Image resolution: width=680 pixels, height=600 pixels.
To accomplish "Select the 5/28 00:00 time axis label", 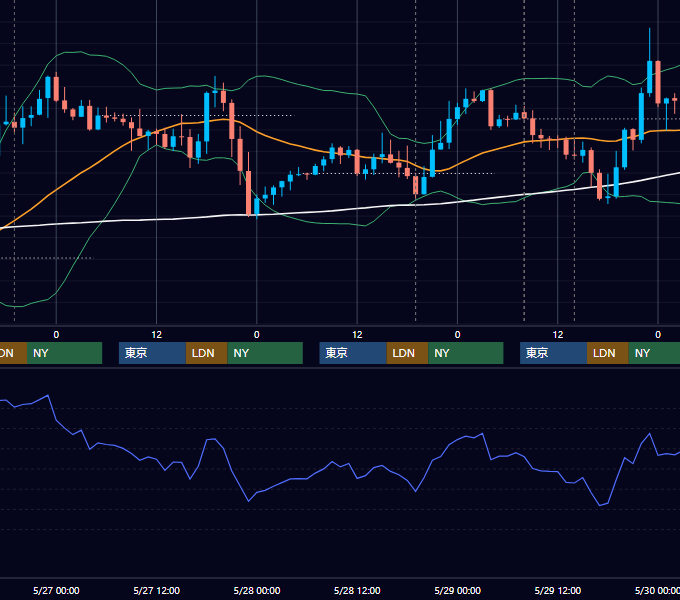I will [257, 590].
